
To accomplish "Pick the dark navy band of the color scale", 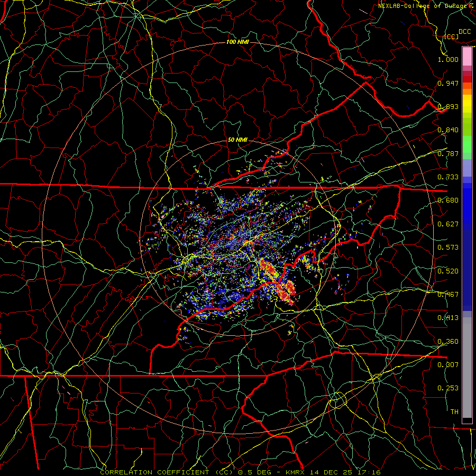I will tap(467, 270).
